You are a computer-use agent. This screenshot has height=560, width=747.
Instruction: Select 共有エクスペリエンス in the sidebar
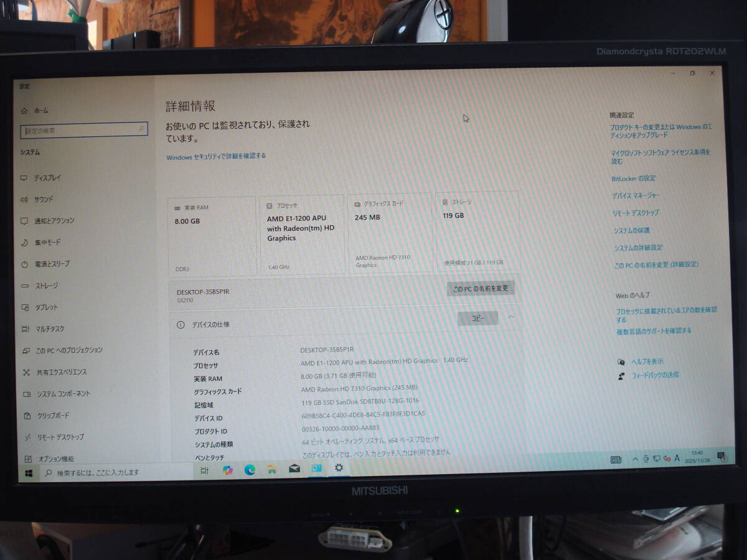[55, 372]
